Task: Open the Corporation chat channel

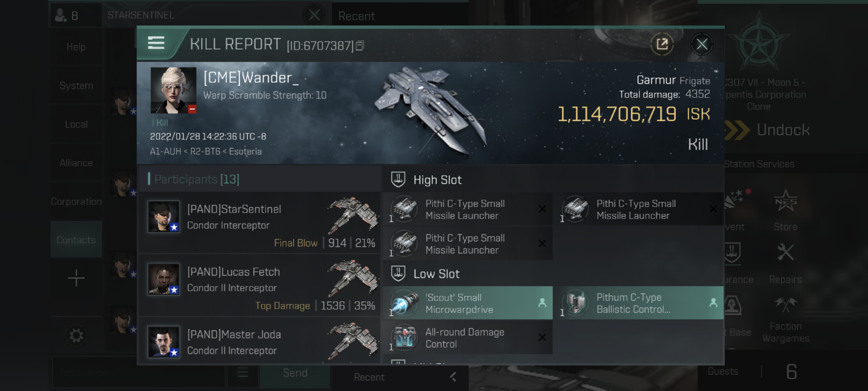Action: [76, 202]
